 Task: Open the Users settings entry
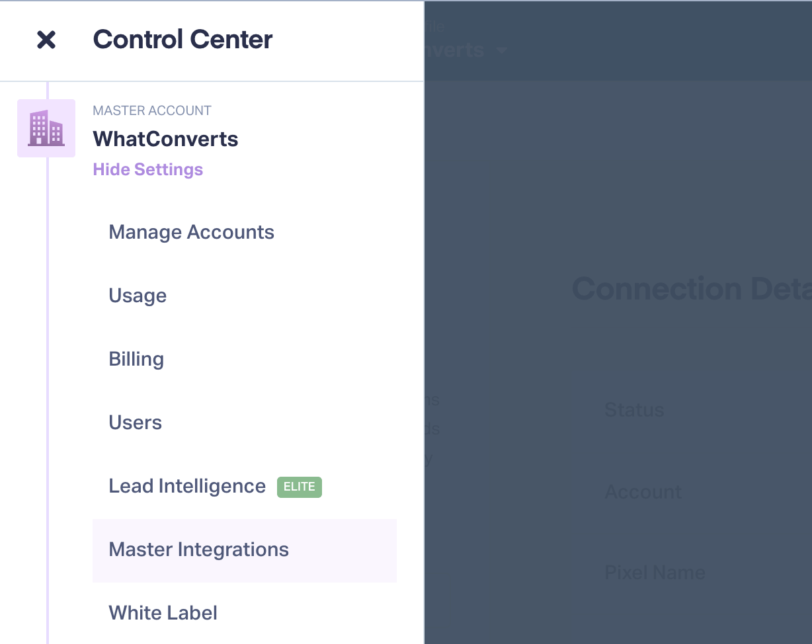(x=136, y=423)
